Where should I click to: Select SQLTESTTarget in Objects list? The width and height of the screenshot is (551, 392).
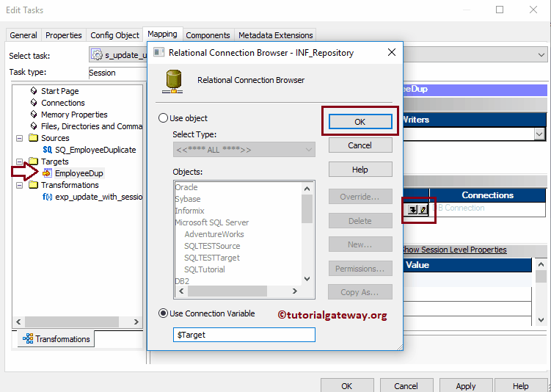point(212,258)
